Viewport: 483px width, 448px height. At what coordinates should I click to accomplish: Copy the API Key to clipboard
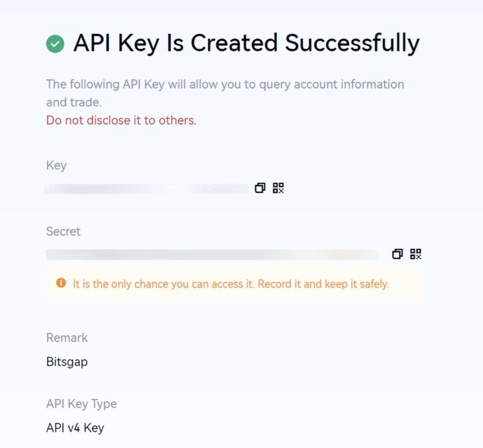[260, 188]
